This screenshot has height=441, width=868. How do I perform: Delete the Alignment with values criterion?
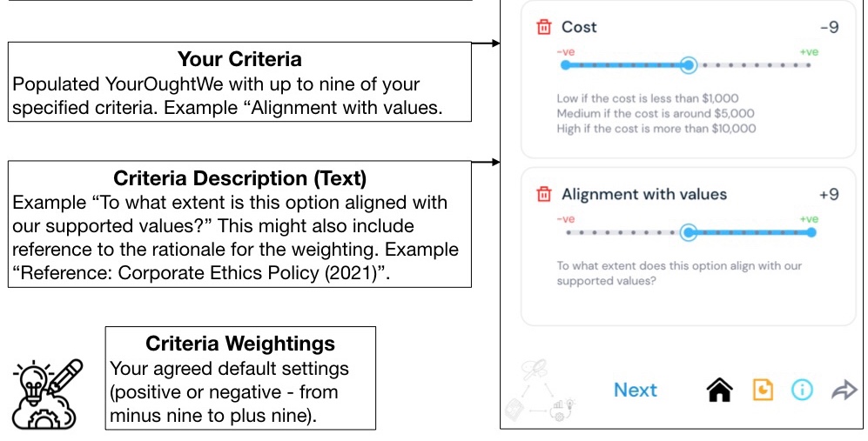[x=544, y=194]
